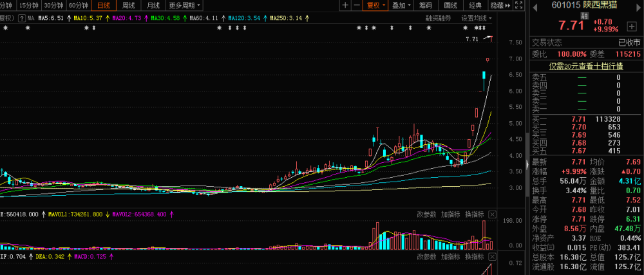
Task: Open the 筹码 chip distribution view
Action: click(x=426, y=5)
